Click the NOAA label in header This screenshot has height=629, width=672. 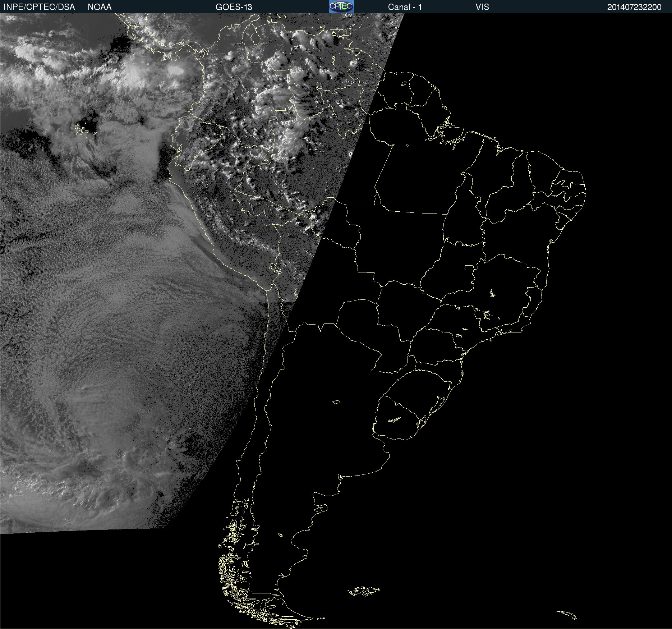100,7
